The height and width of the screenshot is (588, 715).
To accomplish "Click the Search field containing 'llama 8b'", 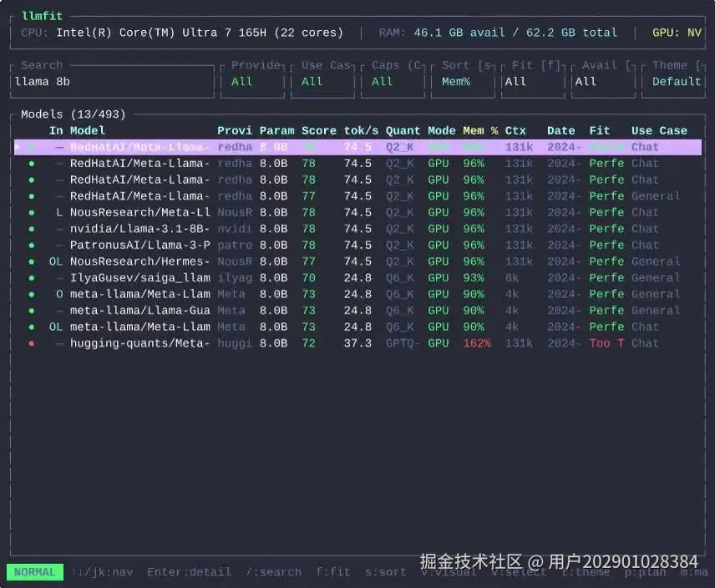I will [x=112, y=82].
